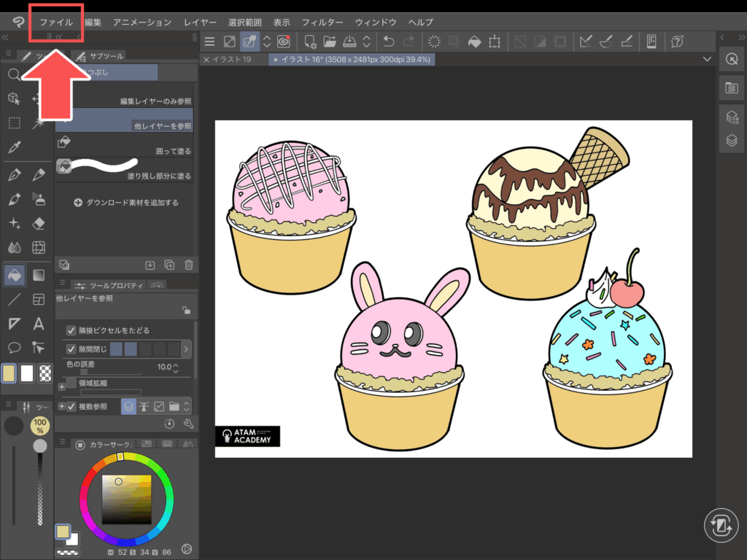Switch to the イラスト 19 tab
The height and width of the screenshot is (560, 747).
(x=231, y=59)
